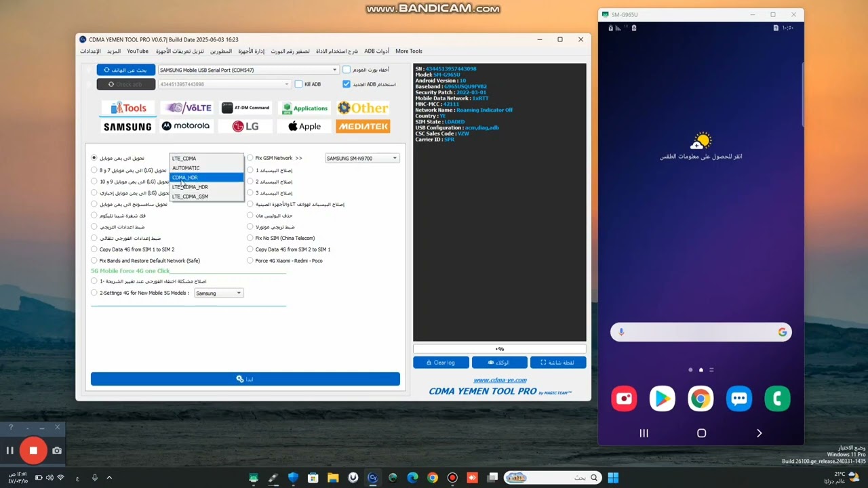Open Messages app on phone screen
The image size is (868, 488).
pos(739,399)
